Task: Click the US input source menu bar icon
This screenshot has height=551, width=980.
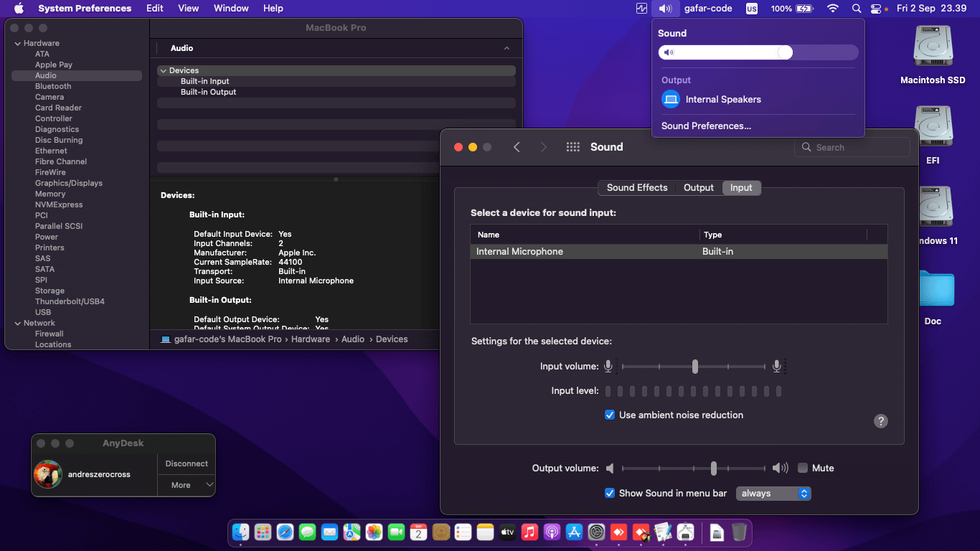Action: point(751,9)
